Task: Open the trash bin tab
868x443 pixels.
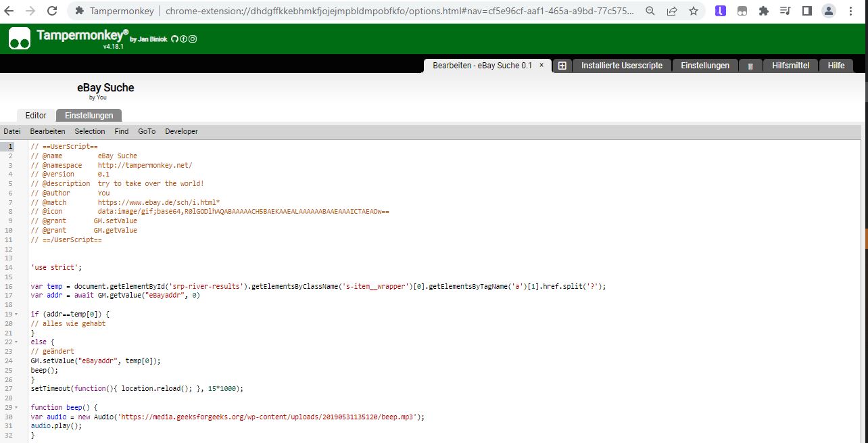Action: pos(750,66)
